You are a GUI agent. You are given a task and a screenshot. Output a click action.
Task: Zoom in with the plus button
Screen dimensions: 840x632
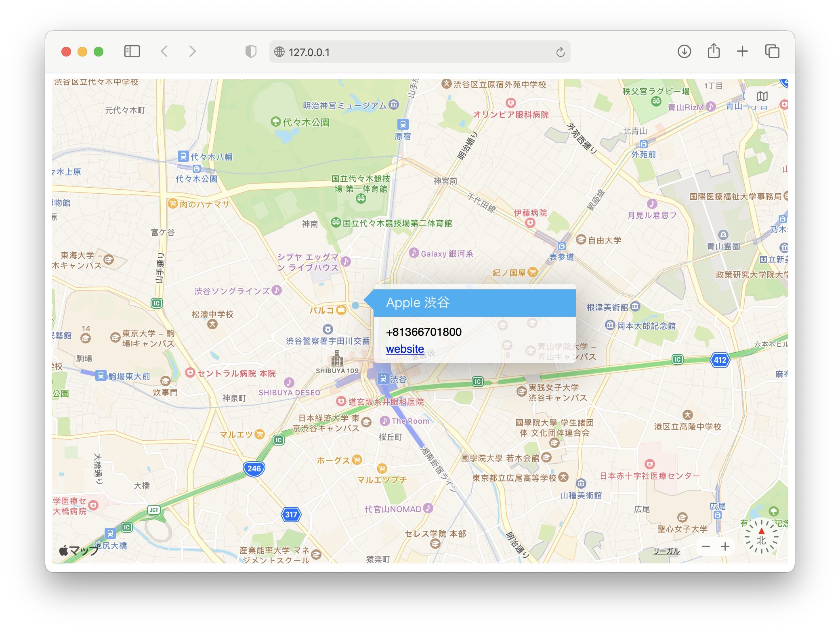tap(725, 546)
